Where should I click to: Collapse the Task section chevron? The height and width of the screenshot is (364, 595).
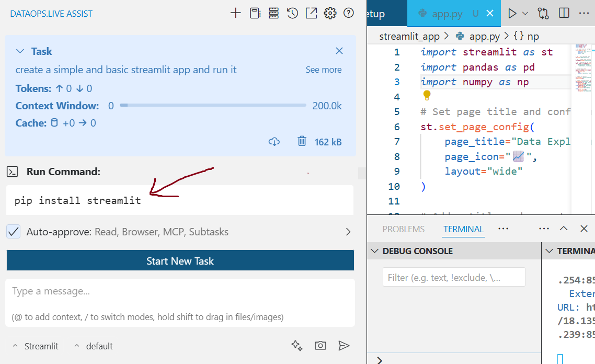20,51
